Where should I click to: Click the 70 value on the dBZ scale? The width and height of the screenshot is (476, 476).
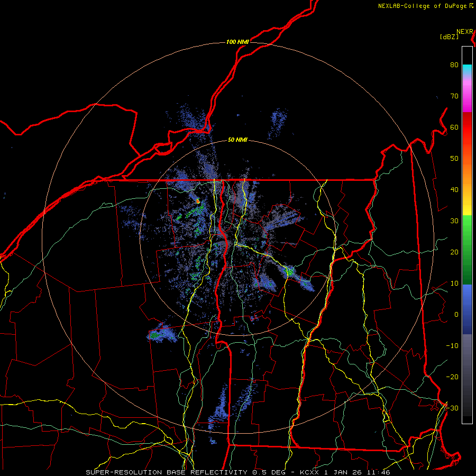click(x=454, y=96)
